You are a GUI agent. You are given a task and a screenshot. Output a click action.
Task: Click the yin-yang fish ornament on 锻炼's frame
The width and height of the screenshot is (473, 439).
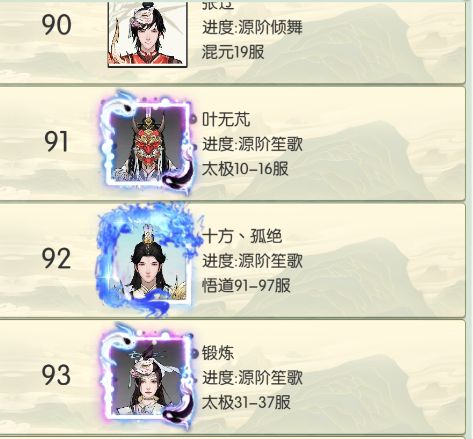(179, 409)
